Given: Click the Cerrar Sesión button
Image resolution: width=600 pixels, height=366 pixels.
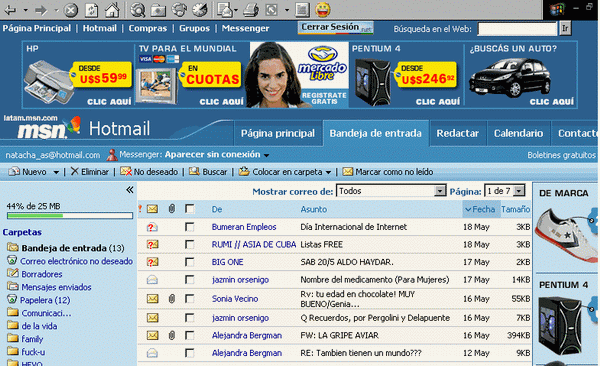Looking at the screenshot, I should [336, 28].
